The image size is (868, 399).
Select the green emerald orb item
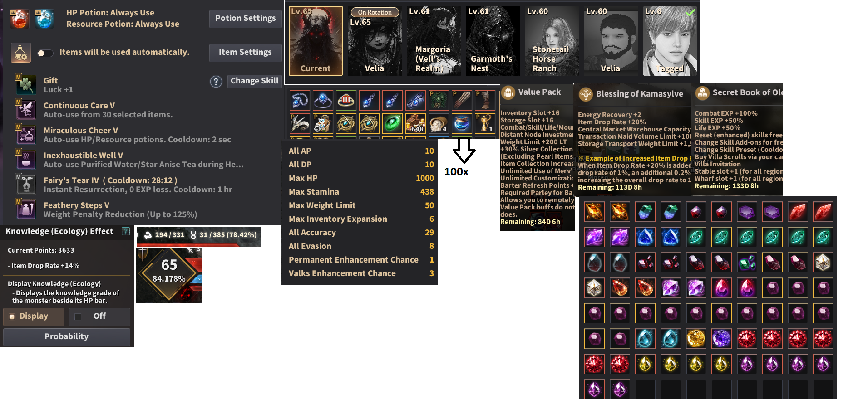[x=392, y=123]
